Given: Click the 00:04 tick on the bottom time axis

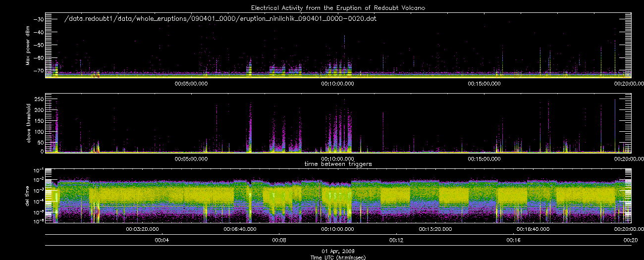Looking at the screenshot, I should (162, 240).
